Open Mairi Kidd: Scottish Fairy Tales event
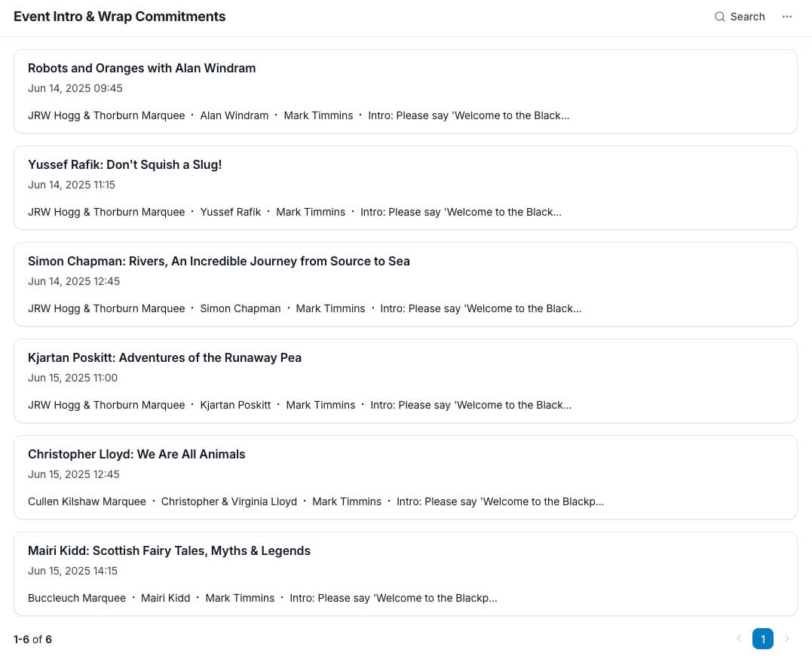 tap(405, 574)
